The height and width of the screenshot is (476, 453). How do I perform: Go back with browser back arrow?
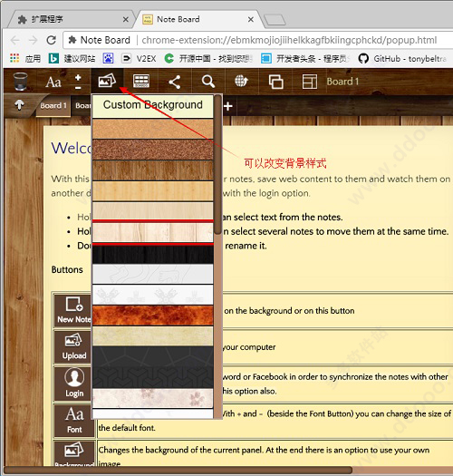pos(14,40)
